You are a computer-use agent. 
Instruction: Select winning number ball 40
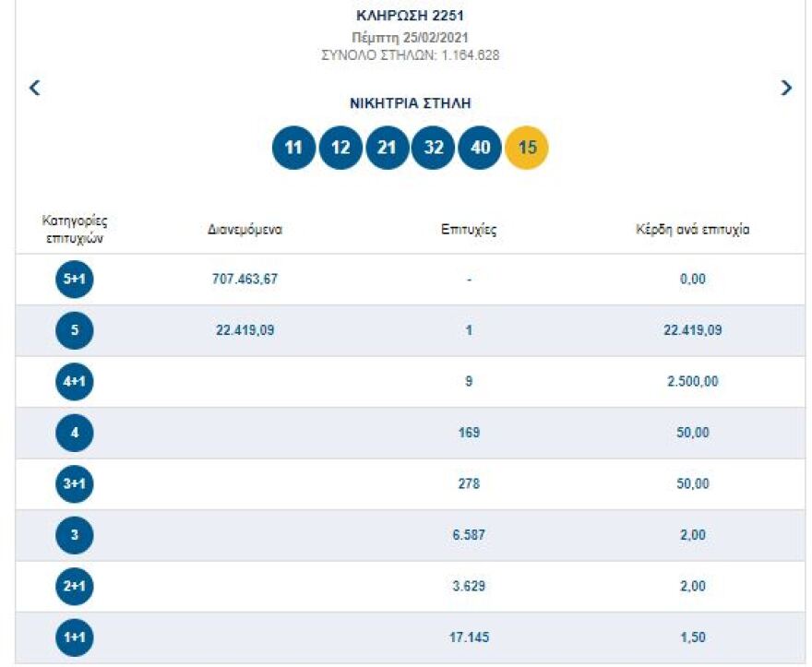(x=480, y=148)
